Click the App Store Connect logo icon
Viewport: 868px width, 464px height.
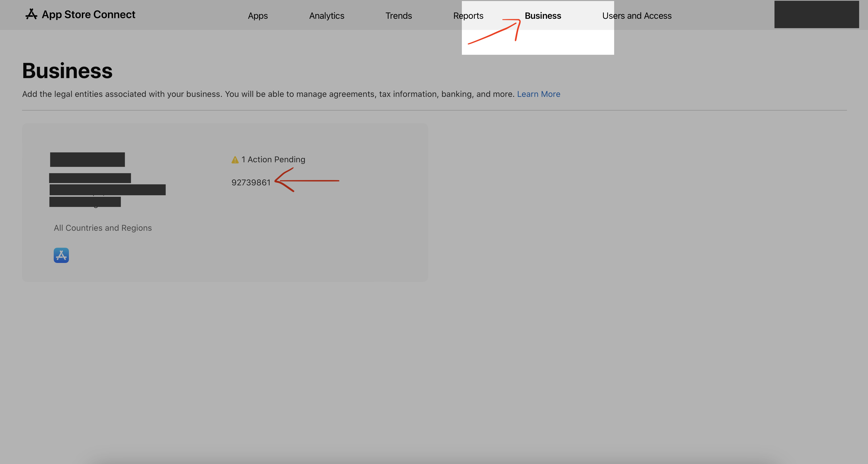31,14
